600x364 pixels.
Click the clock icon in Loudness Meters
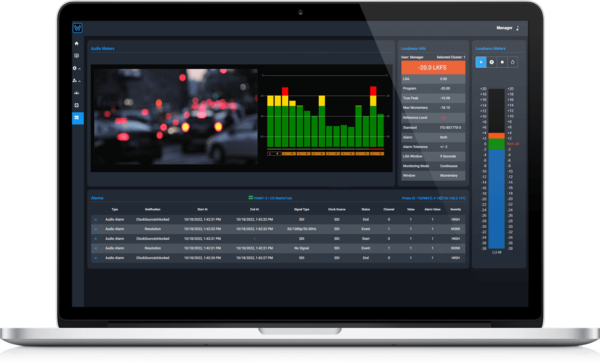point(492,62)
